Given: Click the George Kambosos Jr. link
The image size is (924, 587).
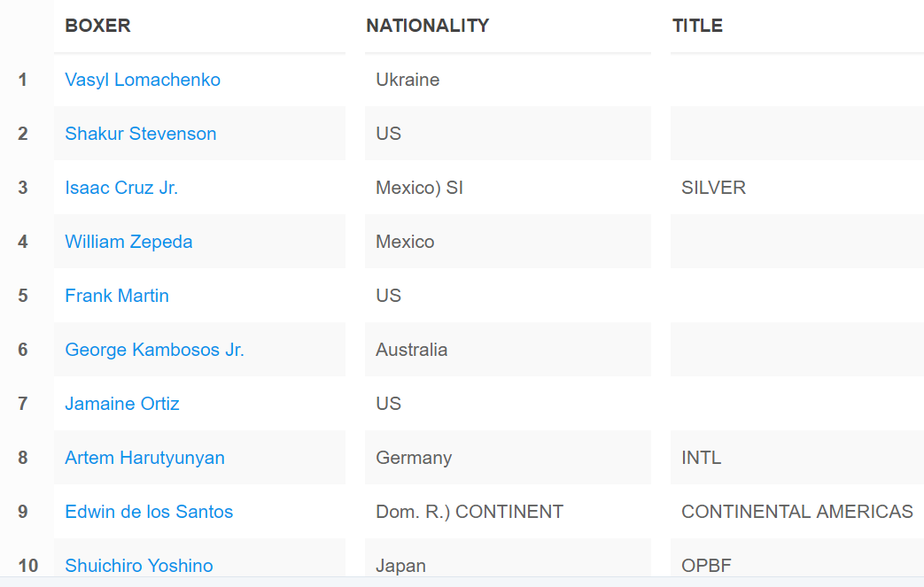Looking at the screenshot, I should tap(154, 350).
